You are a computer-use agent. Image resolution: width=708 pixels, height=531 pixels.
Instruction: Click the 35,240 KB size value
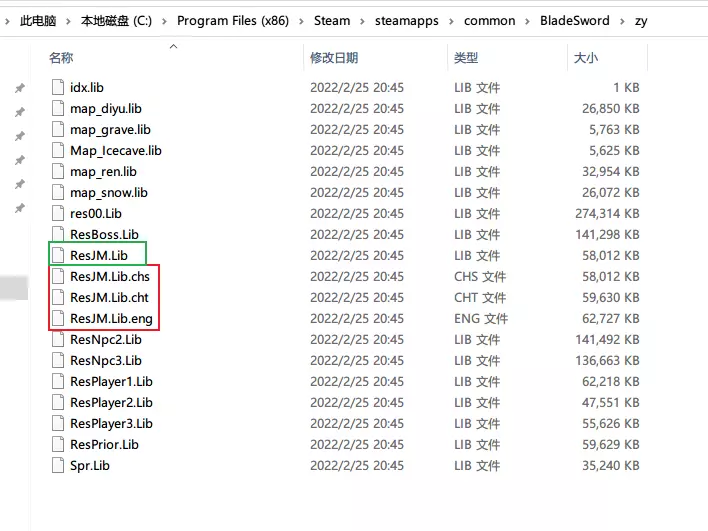(611, 465)
